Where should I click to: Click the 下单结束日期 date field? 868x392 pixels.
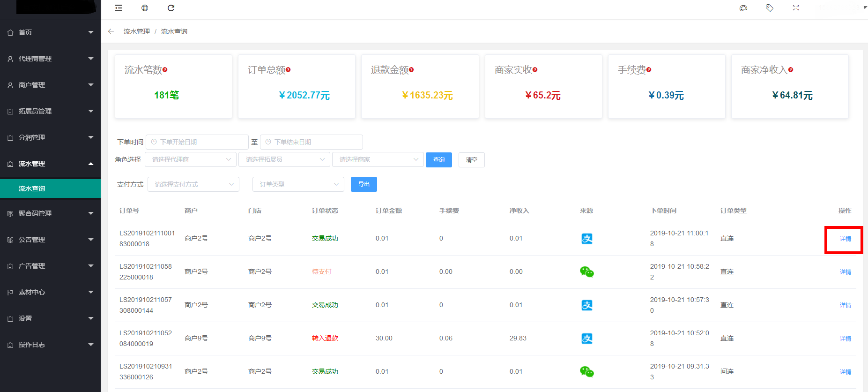[312, 142]
